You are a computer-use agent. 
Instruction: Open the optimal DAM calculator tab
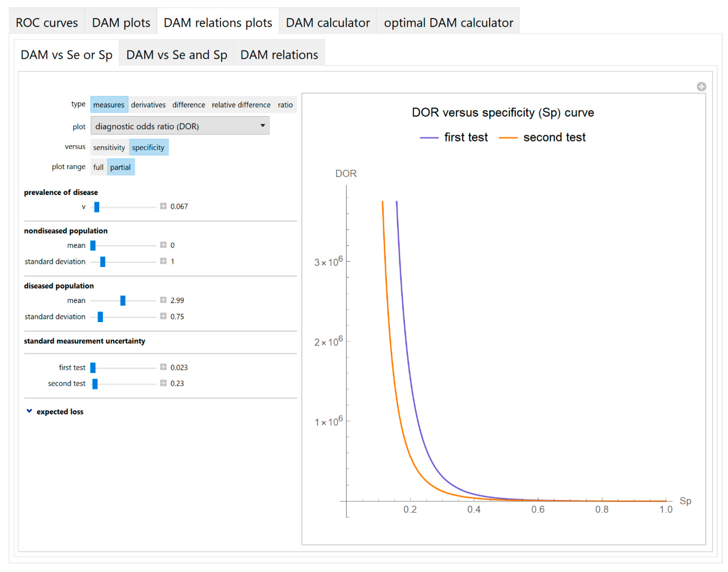pos(448,22)
